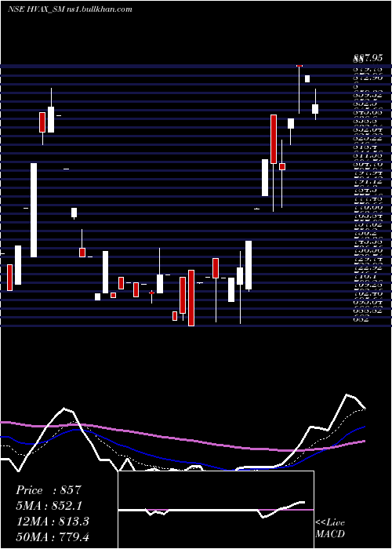This screenshot has width=392, height=549.
Task: Click the '750.2' price axis label
Action: (365, 233)
